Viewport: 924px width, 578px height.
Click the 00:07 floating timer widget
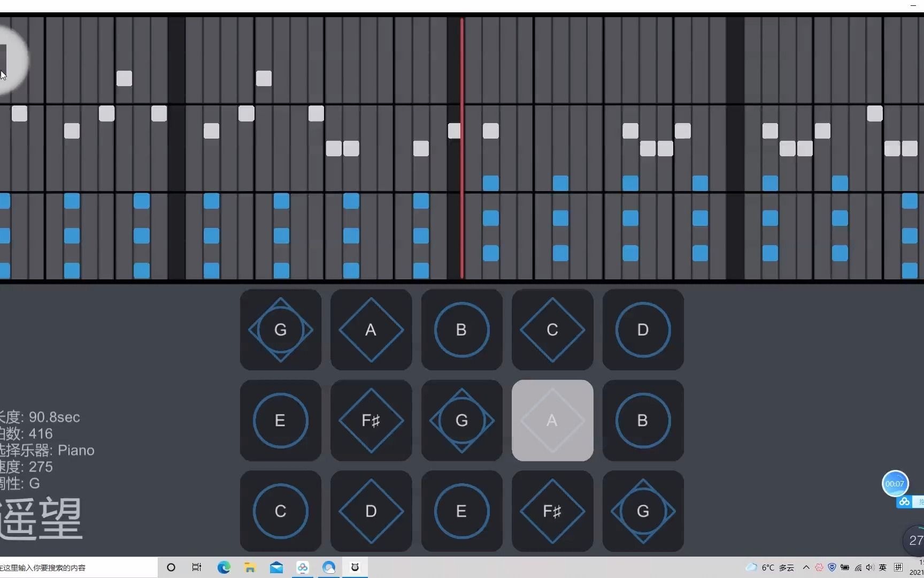click(895, 484)
